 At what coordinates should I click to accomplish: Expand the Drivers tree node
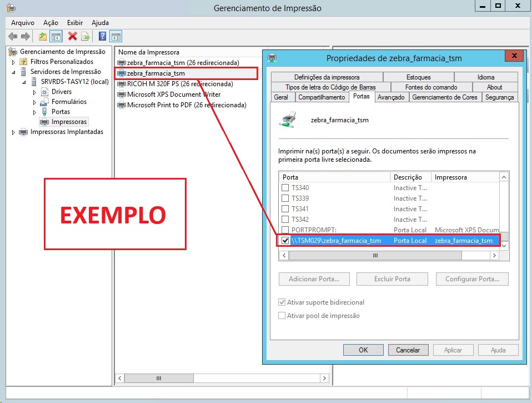pyautogui.click(x=34, y=92)
